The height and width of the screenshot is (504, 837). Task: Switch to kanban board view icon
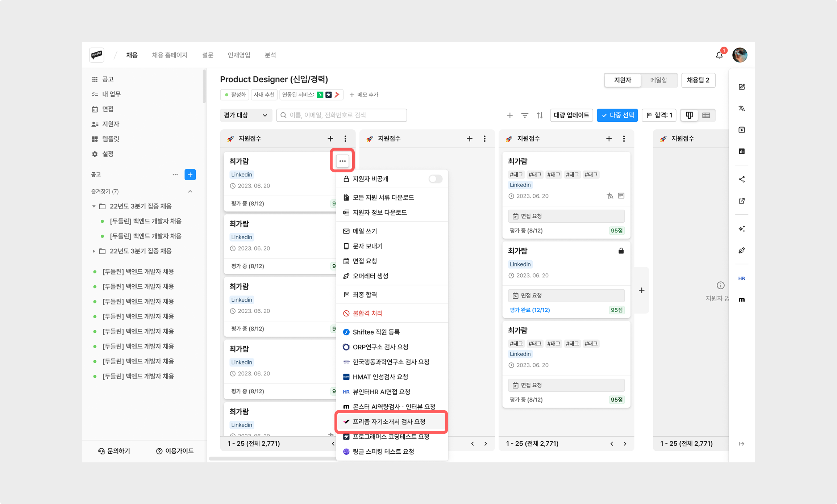click(689, 115)
